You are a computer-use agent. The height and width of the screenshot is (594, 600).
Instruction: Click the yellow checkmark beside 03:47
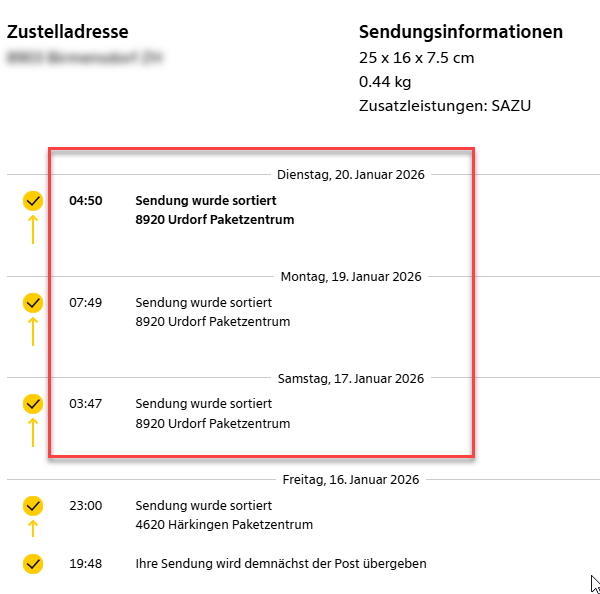point(33,404)
